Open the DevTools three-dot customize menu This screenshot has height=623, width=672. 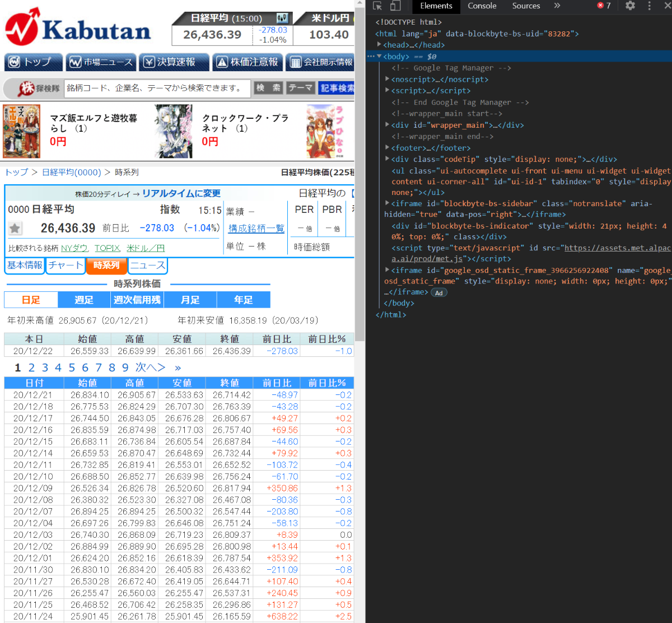tap(649, 6)
